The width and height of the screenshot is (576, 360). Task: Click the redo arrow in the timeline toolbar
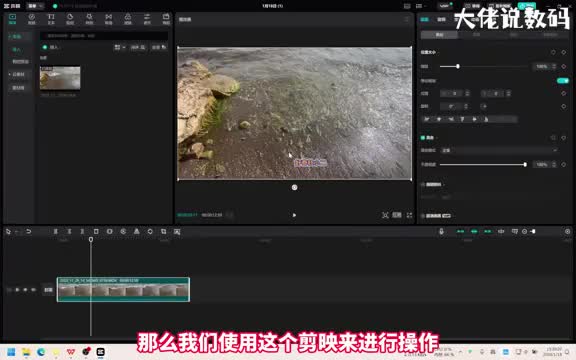[28, 231]
